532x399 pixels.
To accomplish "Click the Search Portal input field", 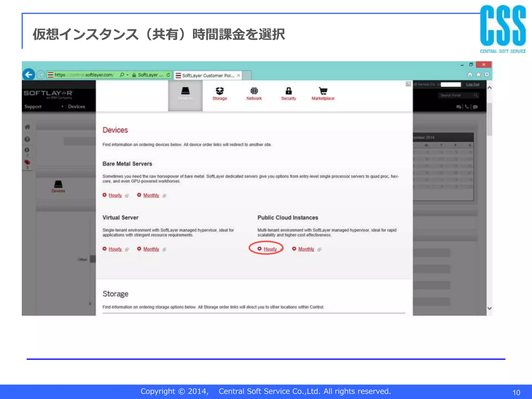I will tap(458, 96).
